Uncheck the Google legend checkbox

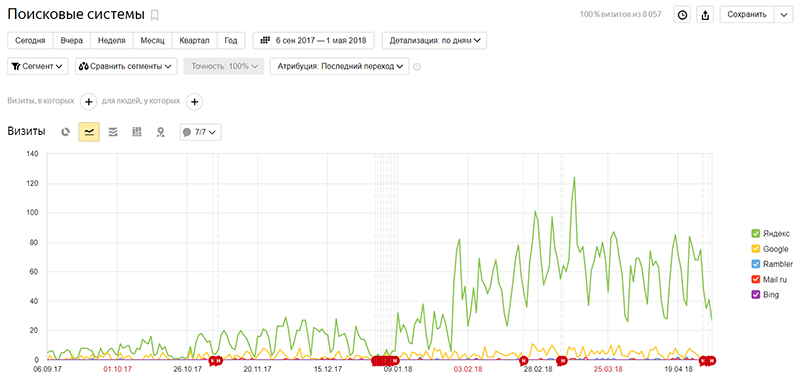pyautogui.click(x=756, y=249)
